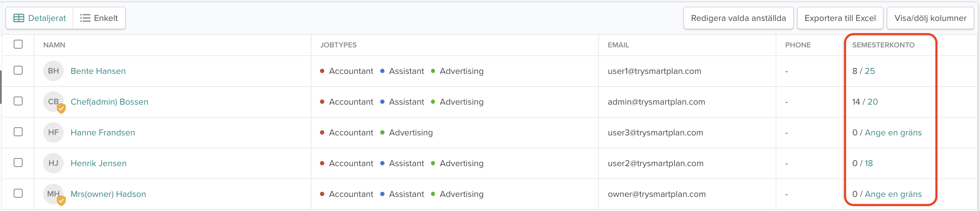Click vacation limit 18 for Henrik Jensen
This screenshot has width=980, height=211.
tap(869, 163)
